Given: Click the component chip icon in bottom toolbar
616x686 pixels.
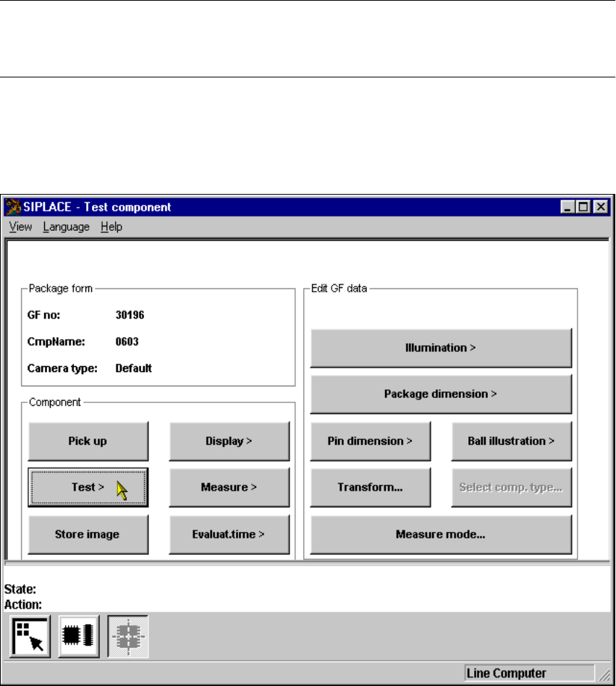Looking at the screenshot, I should coord(79,636).
